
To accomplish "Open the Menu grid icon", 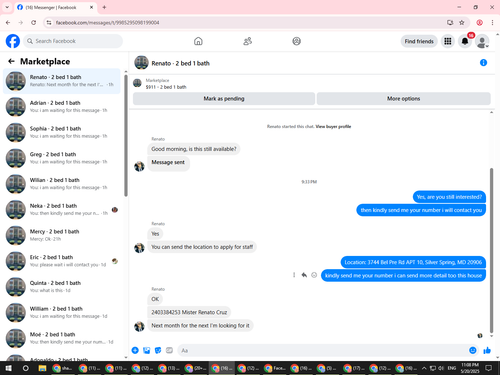I will pos(448,41).
